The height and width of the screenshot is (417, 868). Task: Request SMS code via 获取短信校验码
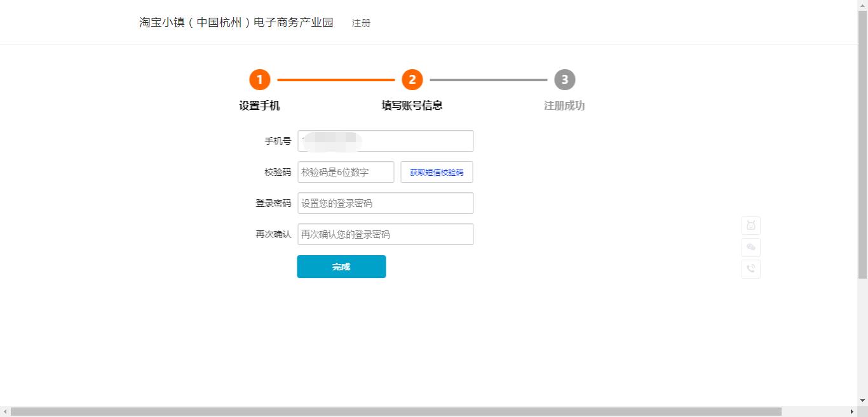tap(437, 172)
